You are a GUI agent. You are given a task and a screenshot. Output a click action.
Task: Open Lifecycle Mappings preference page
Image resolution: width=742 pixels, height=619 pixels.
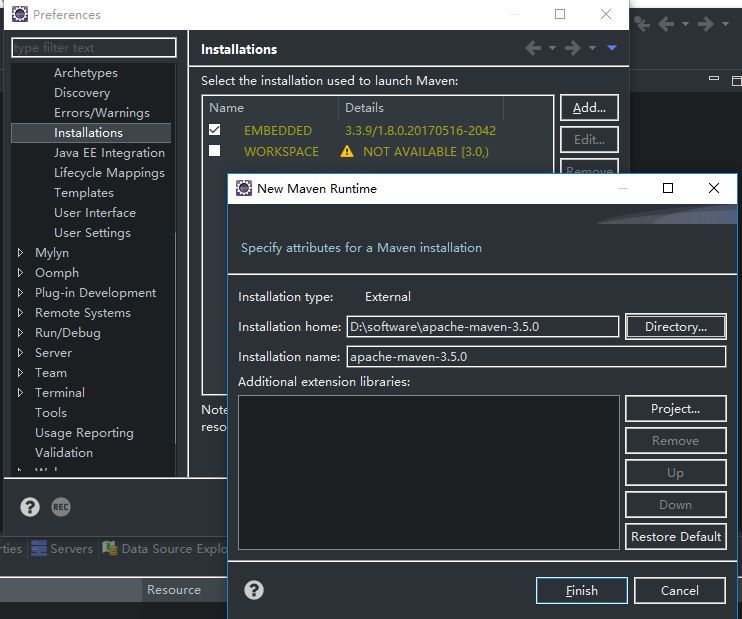coord(109,173)
